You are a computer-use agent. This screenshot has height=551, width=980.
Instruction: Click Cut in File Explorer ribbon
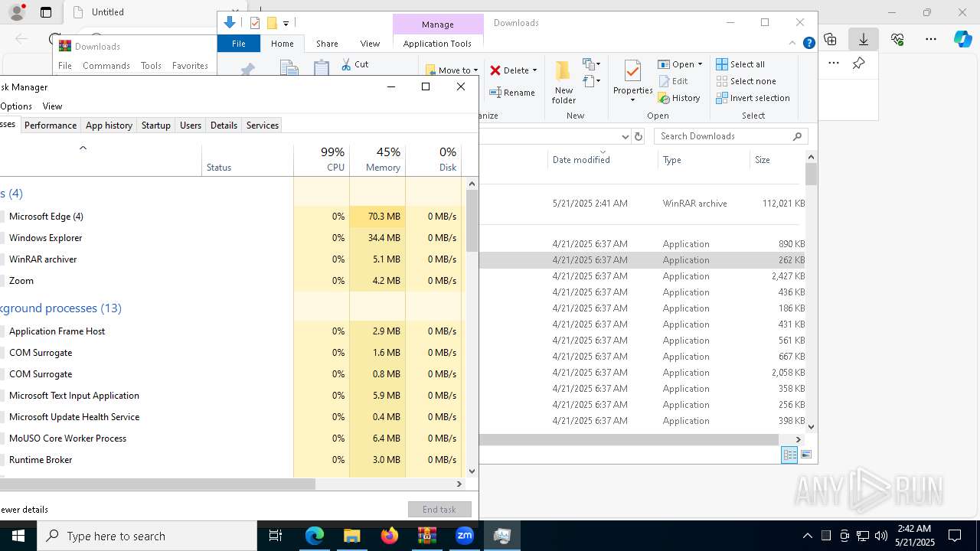[355, 64]
